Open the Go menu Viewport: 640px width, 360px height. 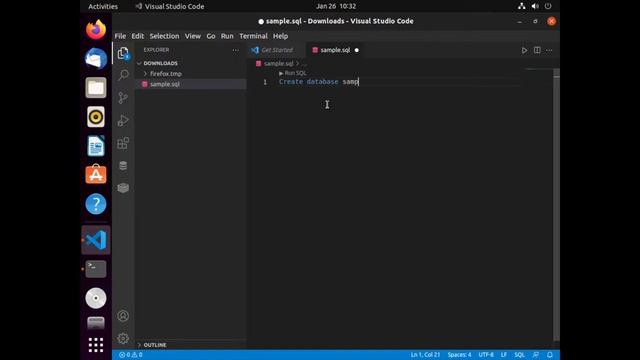click(211, 36)
